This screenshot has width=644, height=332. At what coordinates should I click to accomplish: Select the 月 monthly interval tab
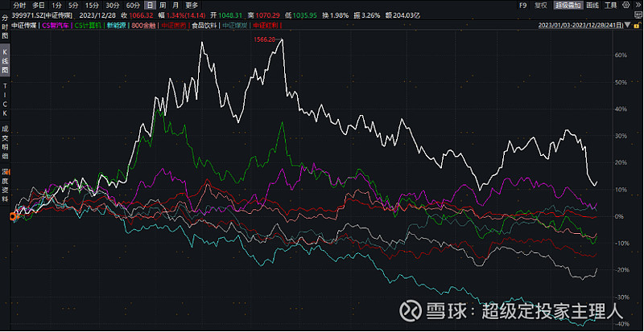(x=175, y=6)
